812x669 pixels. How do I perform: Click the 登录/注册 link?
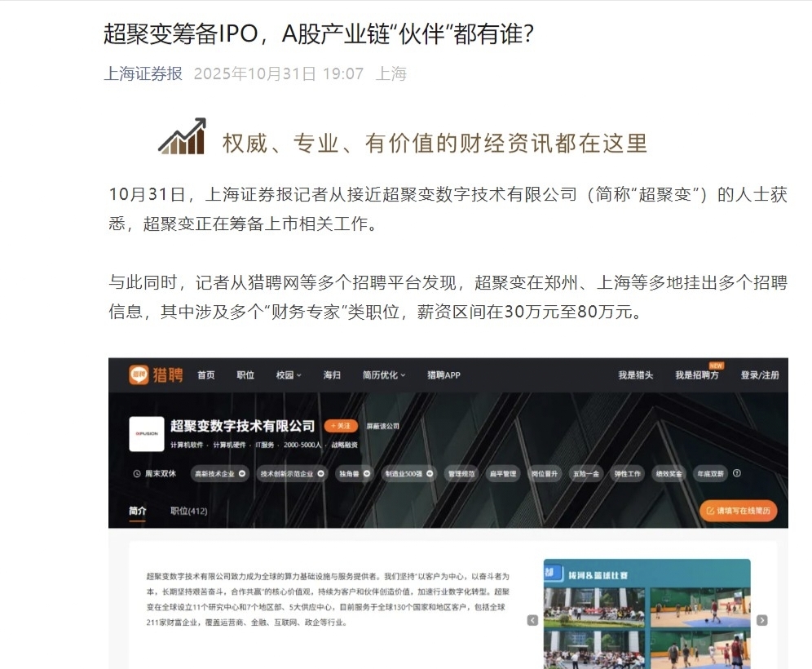[760, 374]
